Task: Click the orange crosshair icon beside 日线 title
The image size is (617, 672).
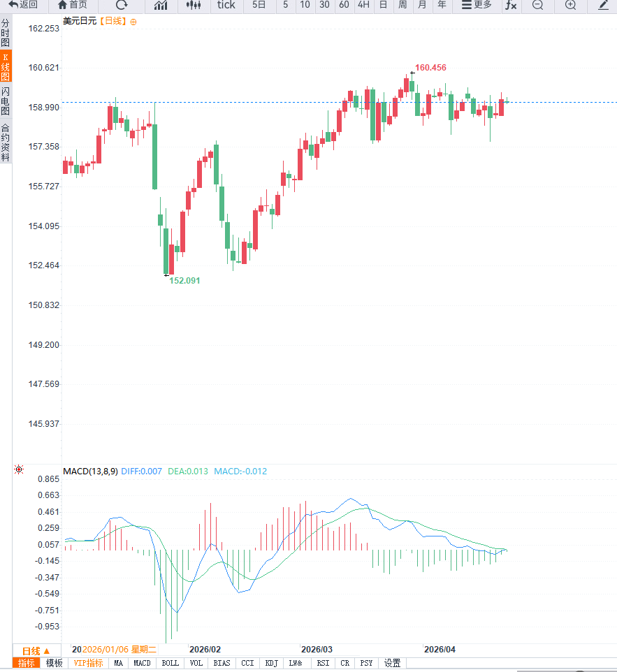Action: point(133,22)
